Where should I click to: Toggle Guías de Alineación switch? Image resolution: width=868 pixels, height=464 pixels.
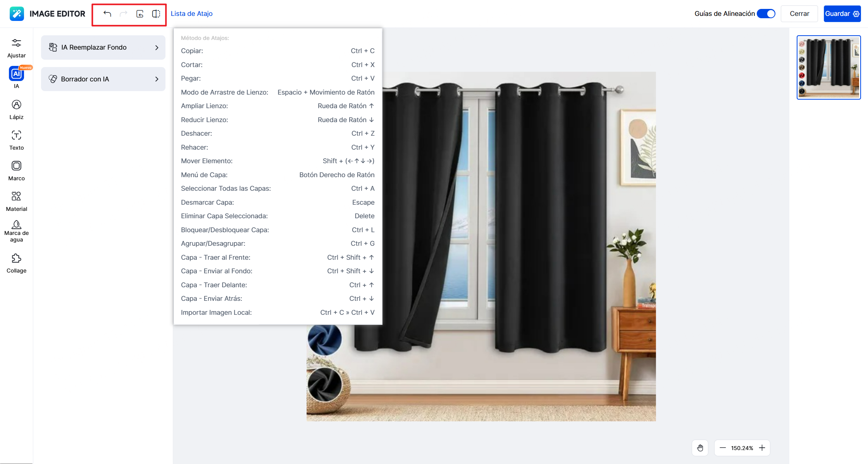766,14
